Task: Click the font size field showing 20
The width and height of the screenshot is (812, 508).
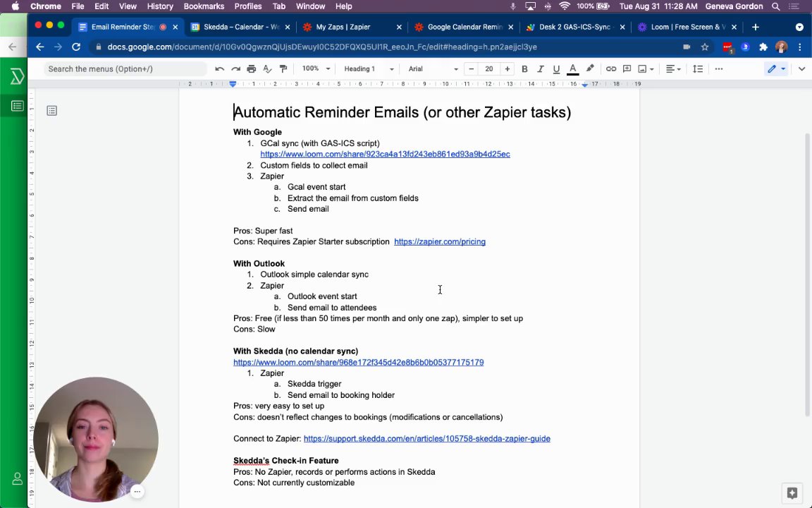Action: click(489, 69)
